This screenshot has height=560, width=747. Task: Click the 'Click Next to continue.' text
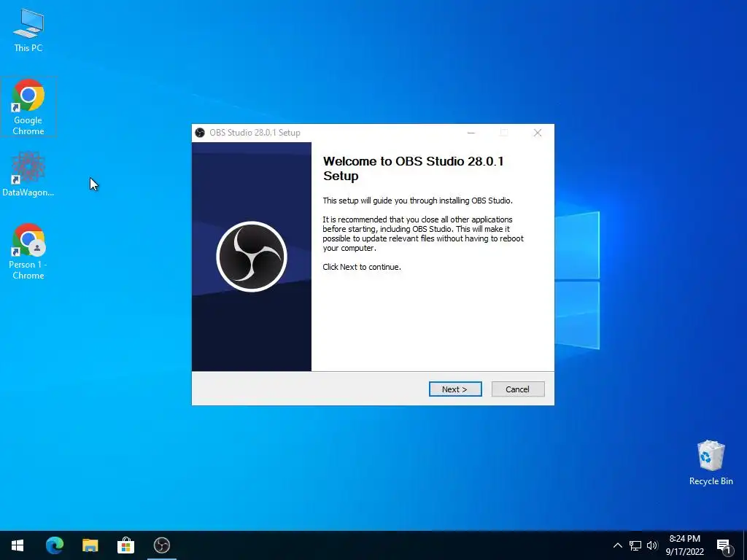[362, 267]
